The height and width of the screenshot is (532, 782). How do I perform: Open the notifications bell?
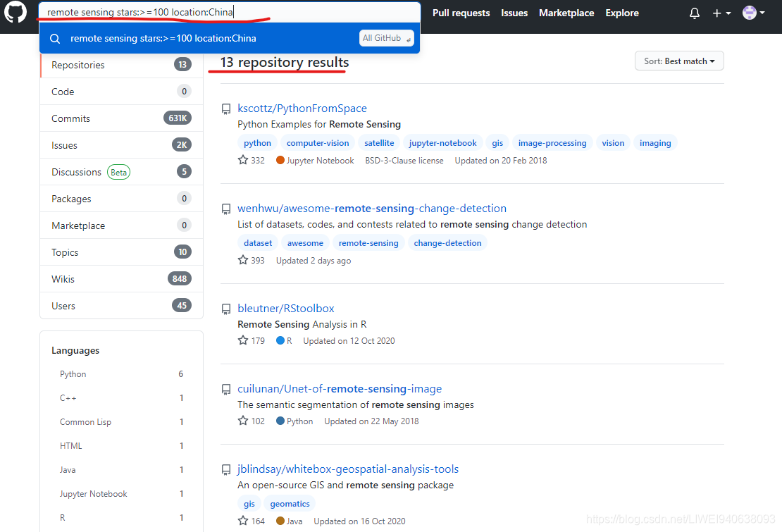point(694,13)
